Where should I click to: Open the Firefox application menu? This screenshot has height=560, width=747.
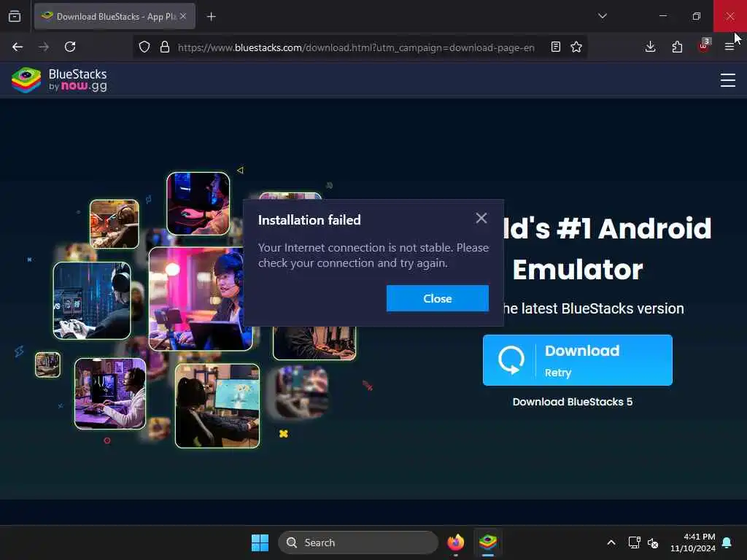coord(729,47)
